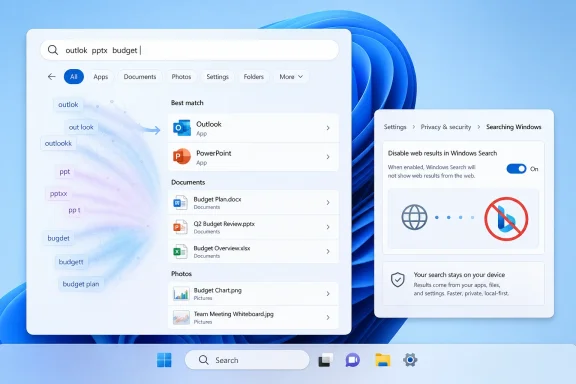Go to Settings in the breadcrumb
The image size is (576, 384).
[395, 127]
